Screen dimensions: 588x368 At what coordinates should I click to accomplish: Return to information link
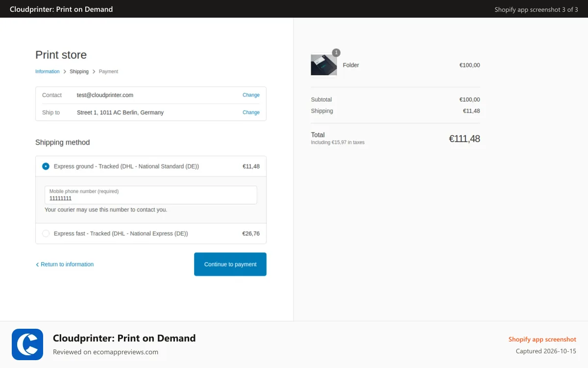coord(65,264)
